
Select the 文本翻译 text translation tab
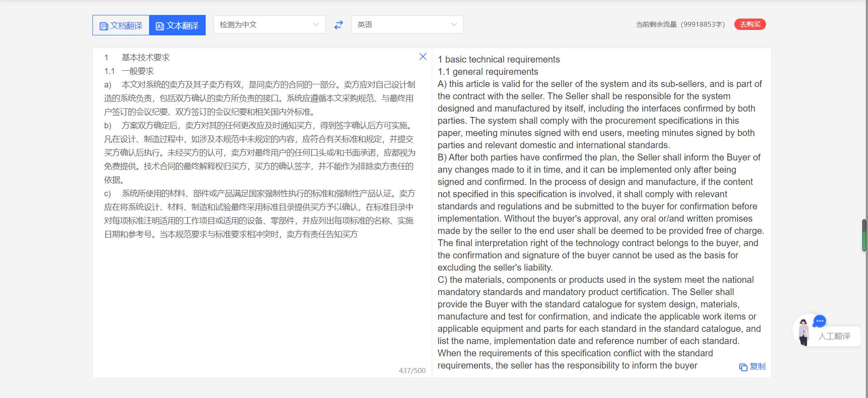coord(177,25)
